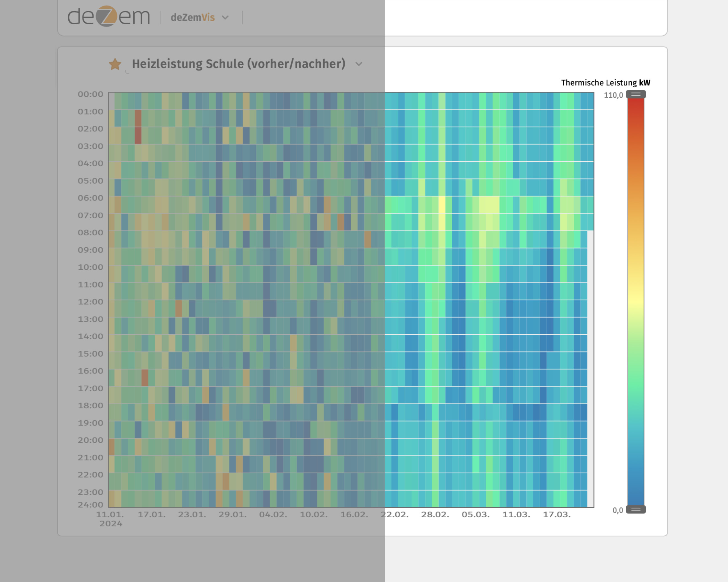The height and width of the screenshot is (582, 728).
Task: Click the 110,0 maximum scale value
Action: tap(613, 95)
